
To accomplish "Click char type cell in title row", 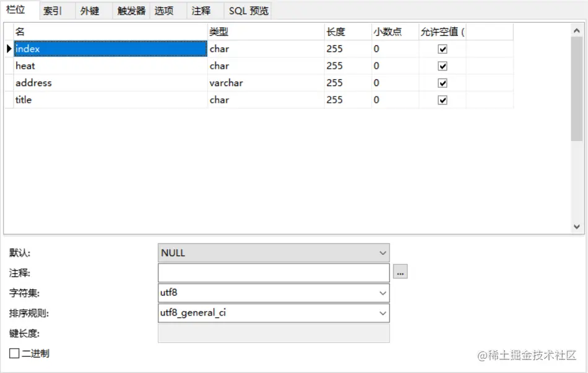I will (x=266, y=100).
